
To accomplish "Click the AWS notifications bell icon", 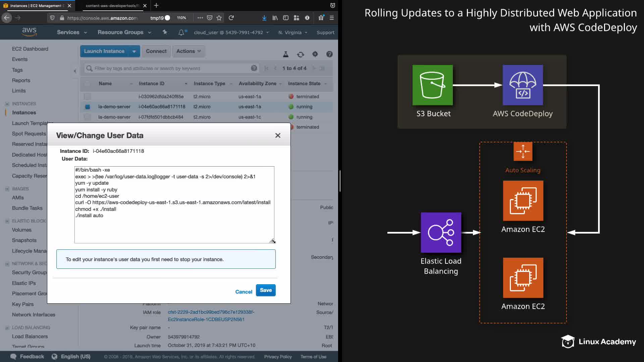I will (181, 33).
